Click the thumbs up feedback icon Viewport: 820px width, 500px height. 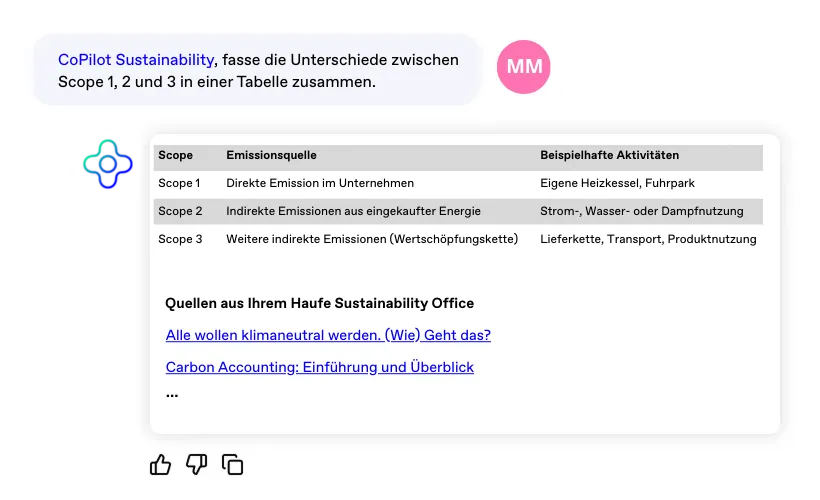[160, 464]
